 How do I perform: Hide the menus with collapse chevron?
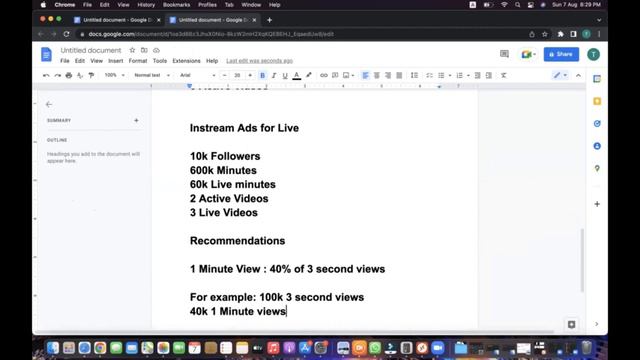[x=578, y=75]
